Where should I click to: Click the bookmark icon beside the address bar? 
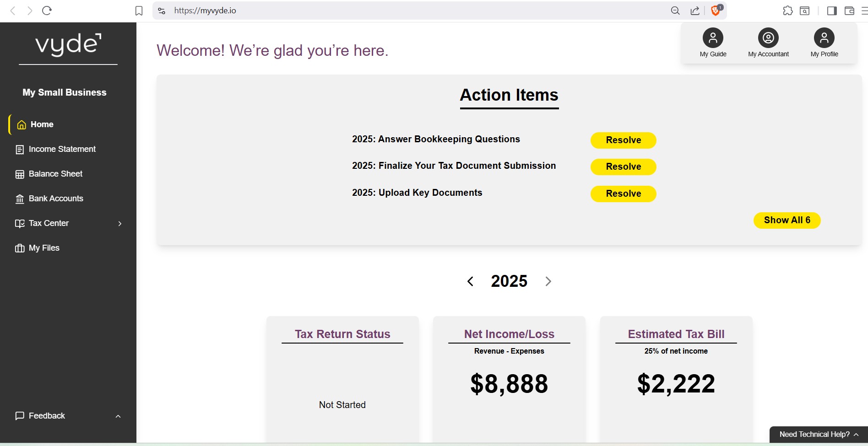click(x=139, y=11)
